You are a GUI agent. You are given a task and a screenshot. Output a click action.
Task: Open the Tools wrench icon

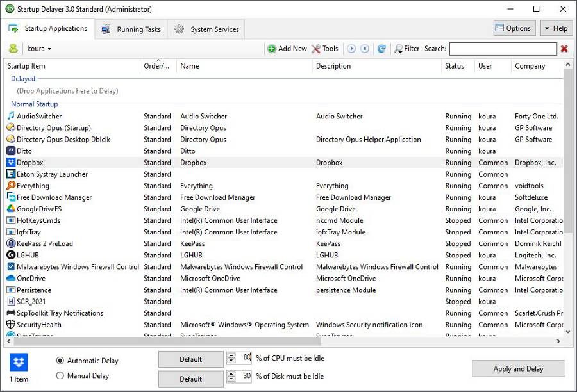coord(315,48)
